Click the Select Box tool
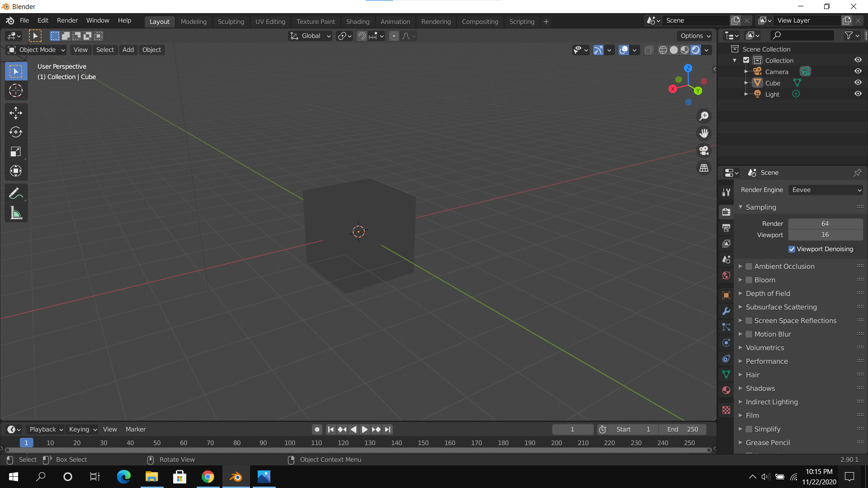This screenshot has width=868, height=488. tap(16, 71)
